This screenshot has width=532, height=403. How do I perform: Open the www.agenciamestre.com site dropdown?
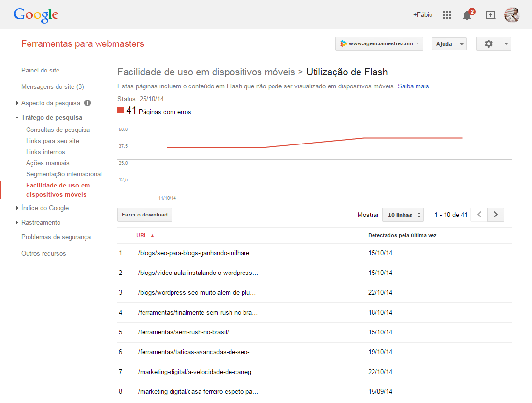pos(379,43)
